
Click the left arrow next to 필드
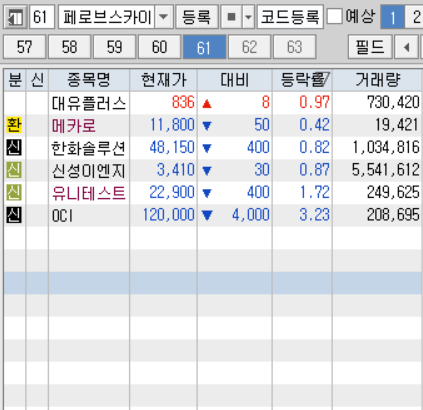click(406, 47)
